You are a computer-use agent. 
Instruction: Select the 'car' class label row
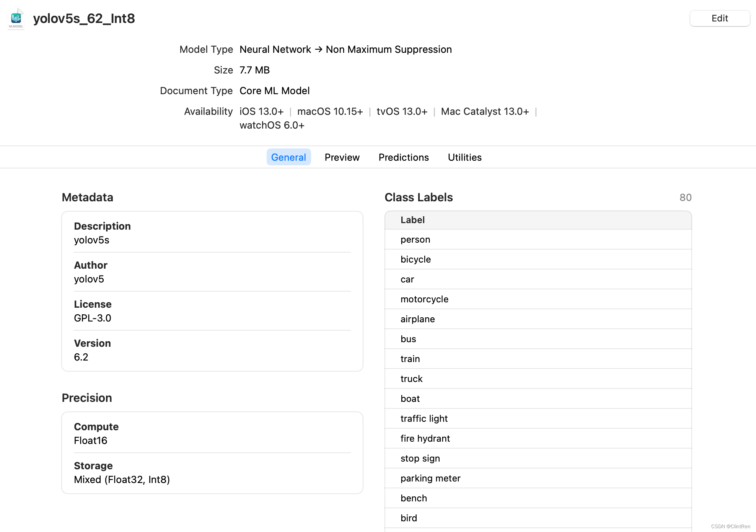point(538,279)
